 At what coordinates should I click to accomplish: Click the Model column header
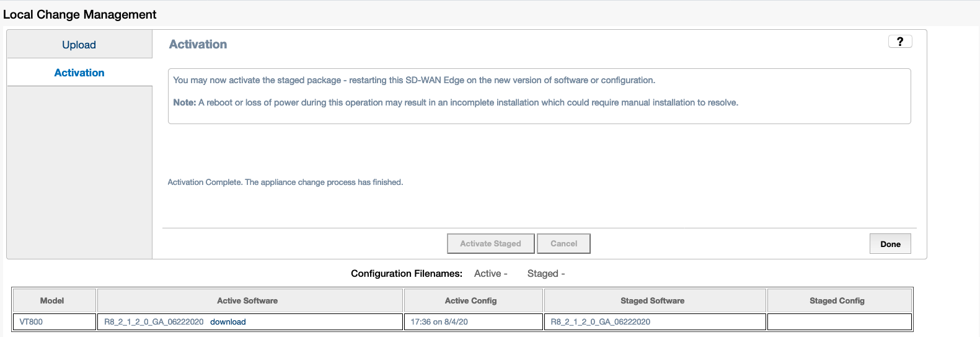[x=52, y=301]
